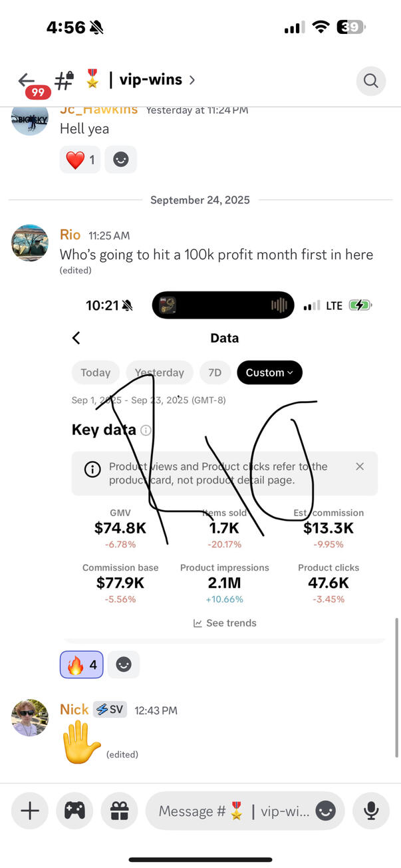Toggle the fire reaction with 4
401x868 pixels.
pyautogui.click(x=82, y=664)
